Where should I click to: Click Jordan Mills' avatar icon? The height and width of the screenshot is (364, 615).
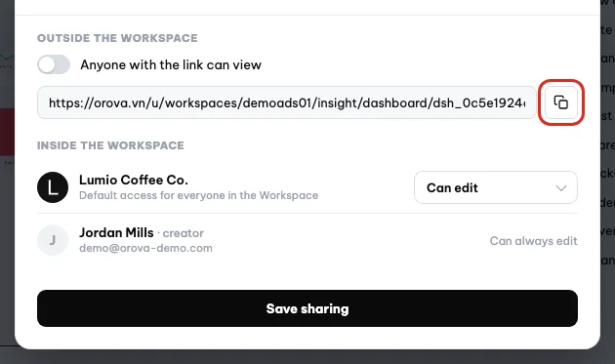click(53, 240)
